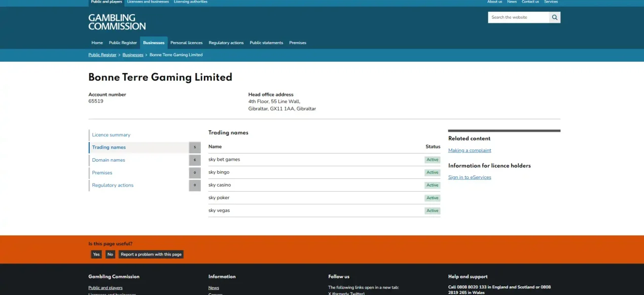
Task: Open the top News link
Action: tap(512, 2)
